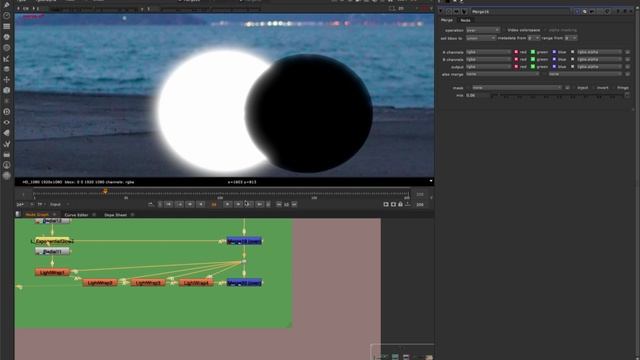This screenshot has width=640, height=360.
Task: Open the output channels dropdown
Action: pos(488,67)
